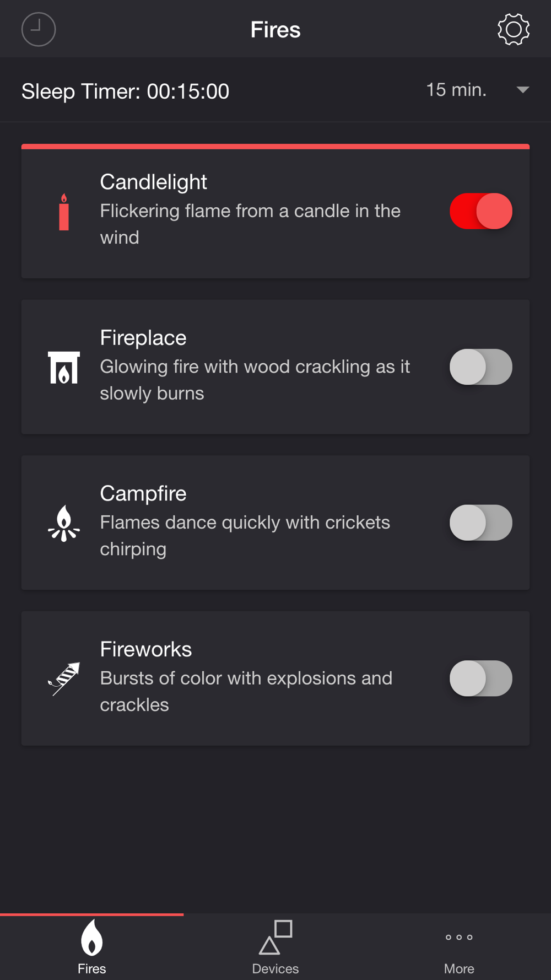Enable the Fireplace toggle
Image resolution: width=551 pixels, height=980 pixels.
point(481,367)
